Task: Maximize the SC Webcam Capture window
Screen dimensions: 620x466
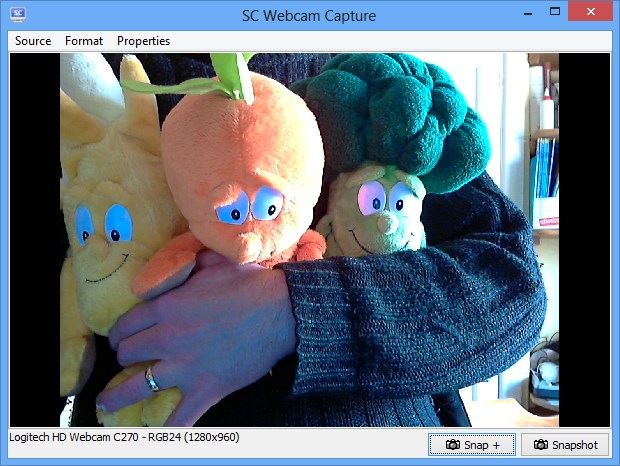Action: (555, 12)
